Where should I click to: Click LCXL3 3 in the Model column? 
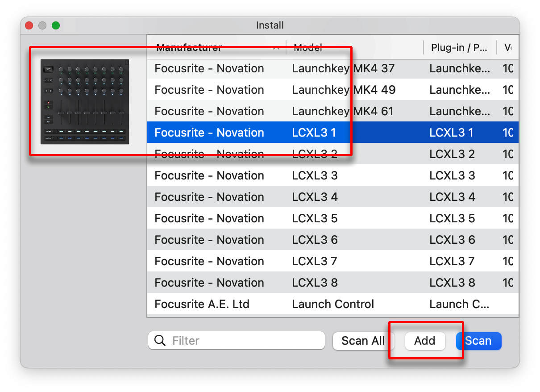click(314, 175)
